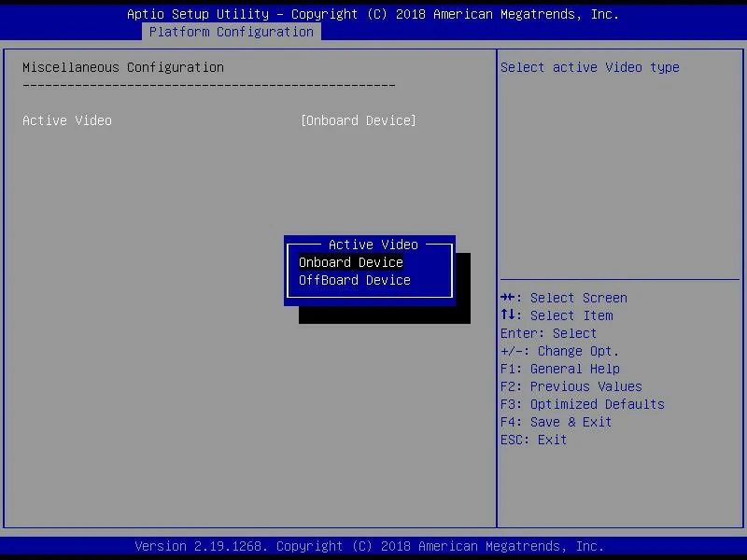Click F4: Save & Exit
Viewport: 747px width, 560px height.
coord(556,422)
